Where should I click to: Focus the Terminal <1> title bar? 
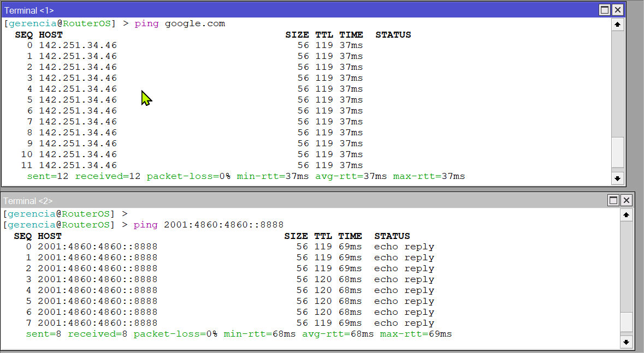(x=273, y=10)
